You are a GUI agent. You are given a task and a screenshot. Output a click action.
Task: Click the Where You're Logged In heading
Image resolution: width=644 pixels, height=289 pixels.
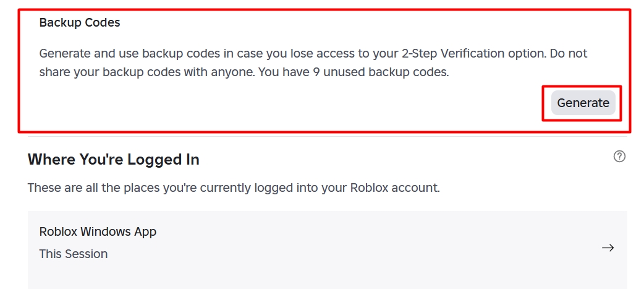(x=114, y=160)
